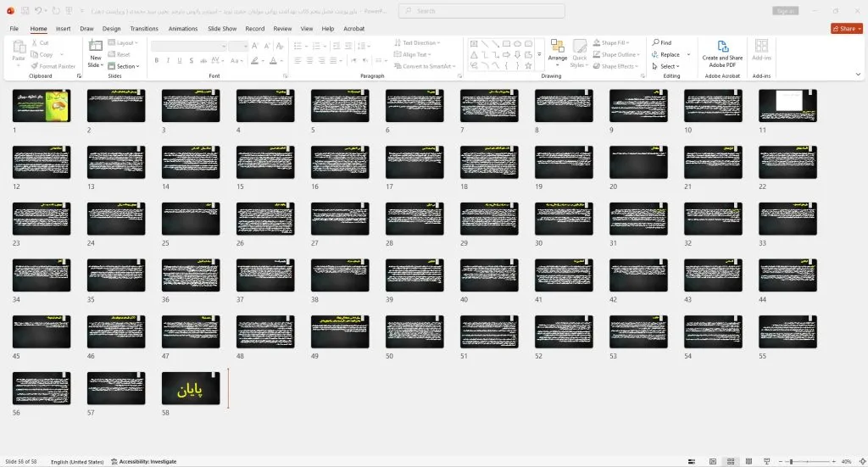868x467 pixels.
Task: Toggle Italic formatting
Action: click(168, 60)
